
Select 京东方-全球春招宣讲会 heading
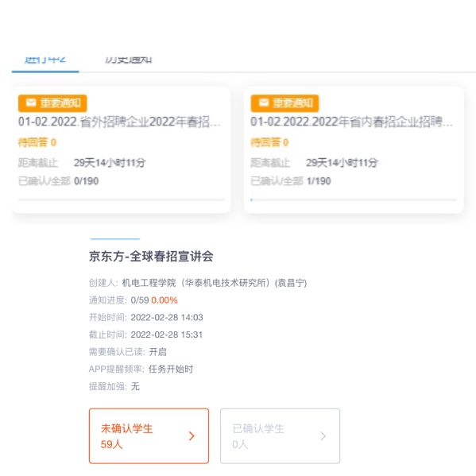coord(151,256)
